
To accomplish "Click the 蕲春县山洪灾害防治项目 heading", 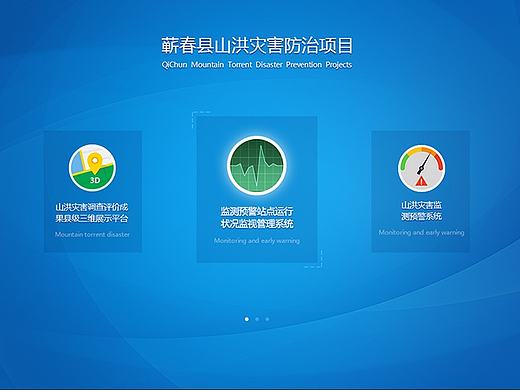I will (x=257, y=46).
